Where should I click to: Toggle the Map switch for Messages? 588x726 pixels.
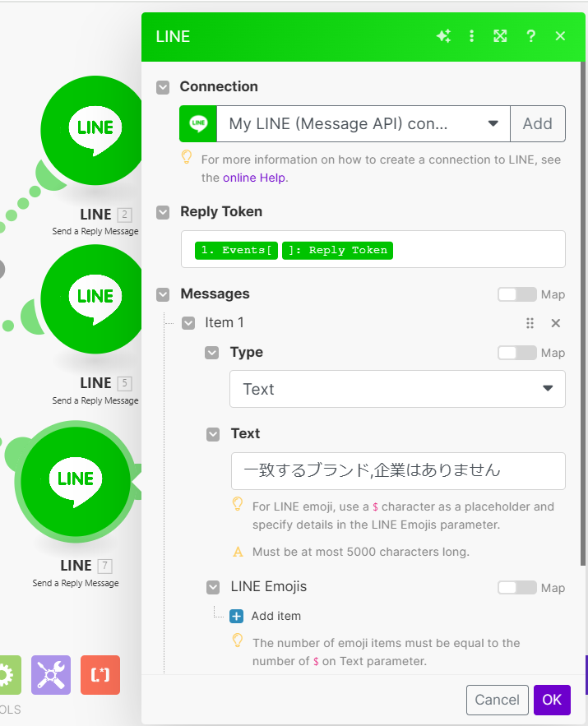pos(517,294)
